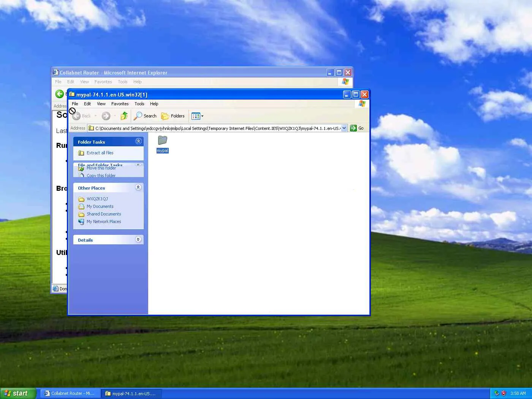The width and height of the screenshot is (532, 399).
Task: Close the Internet Explorer window
Action: point(348,73)
